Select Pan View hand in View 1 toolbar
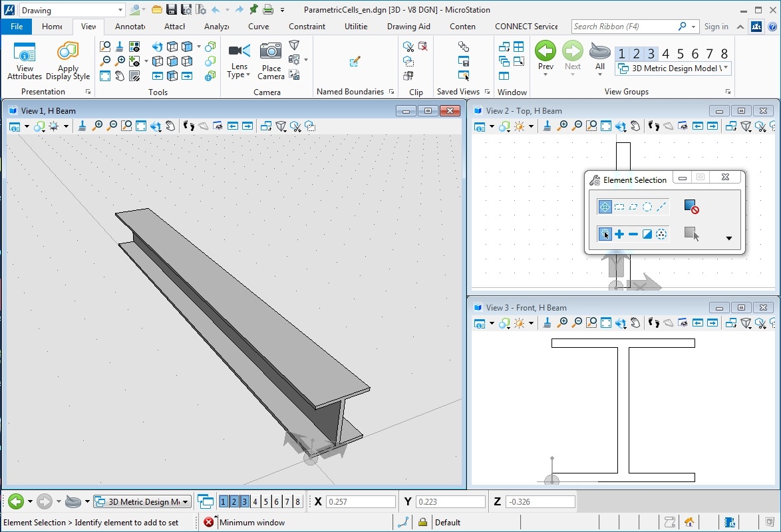This screenshot has width=781, height=532. coord(170,126)
